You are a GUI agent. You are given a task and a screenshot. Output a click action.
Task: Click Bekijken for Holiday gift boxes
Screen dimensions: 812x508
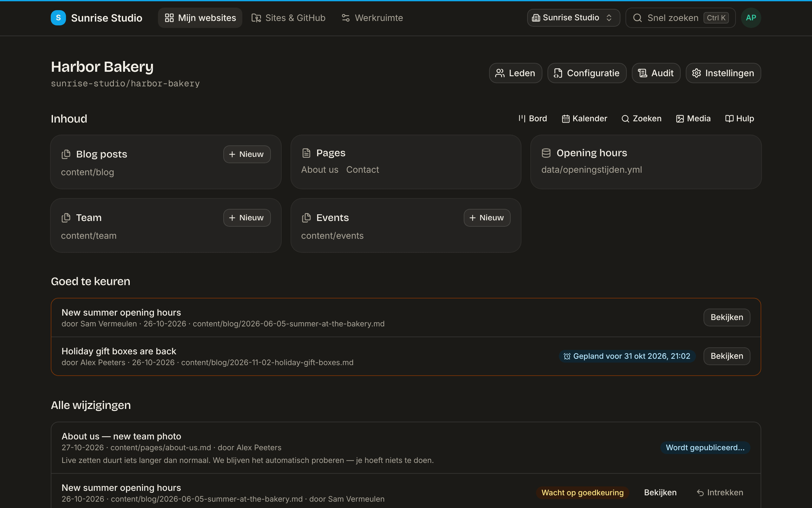pyautogui.click(x=726, y=356)
